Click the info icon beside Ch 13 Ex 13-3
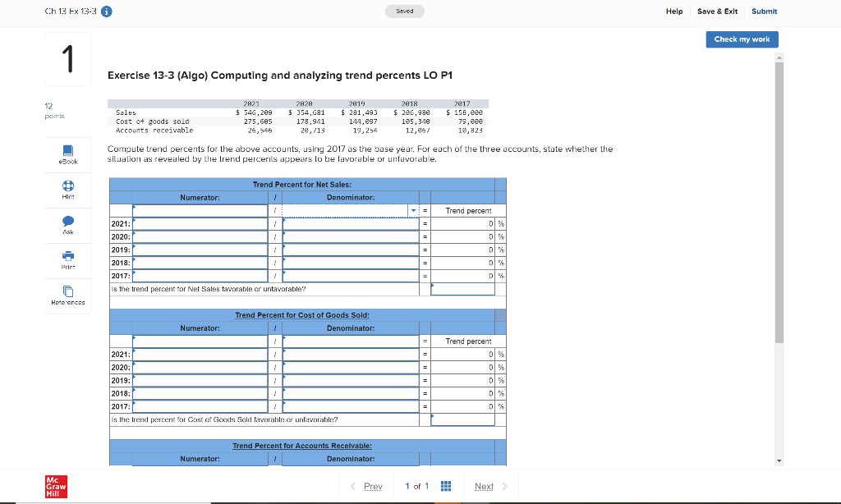The image size is (841, 504). click(x=107, y=11)
